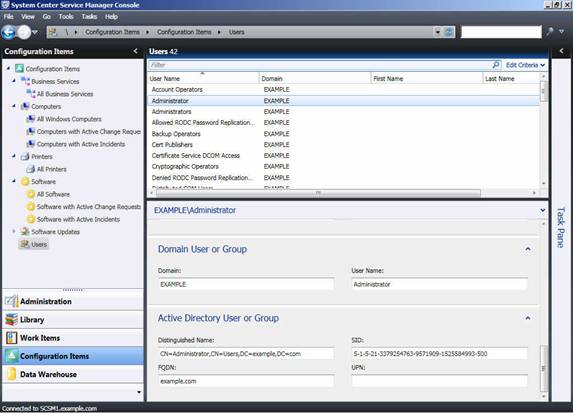Collapse the EXAMPLE\Administrator details chevron
Viewport: 573px width, 413px height.
(542, 210)
